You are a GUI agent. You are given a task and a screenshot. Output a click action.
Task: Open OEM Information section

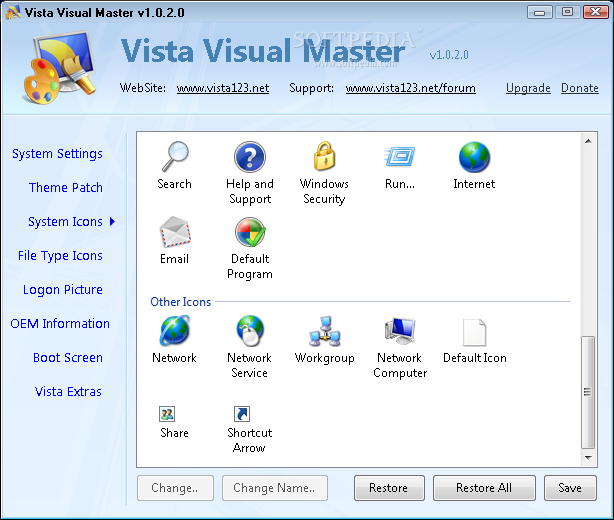tap(60, 324)
